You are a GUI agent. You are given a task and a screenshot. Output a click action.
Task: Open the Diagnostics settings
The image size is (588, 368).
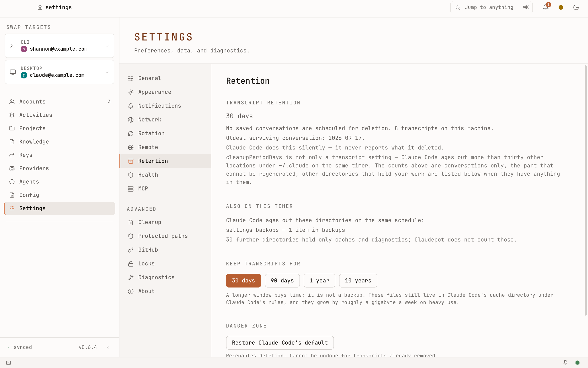coord(165,277)
